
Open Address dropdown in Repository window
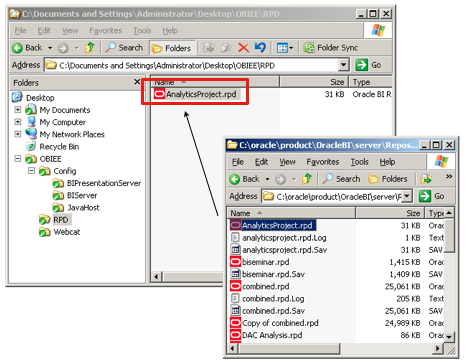(407, 196)
